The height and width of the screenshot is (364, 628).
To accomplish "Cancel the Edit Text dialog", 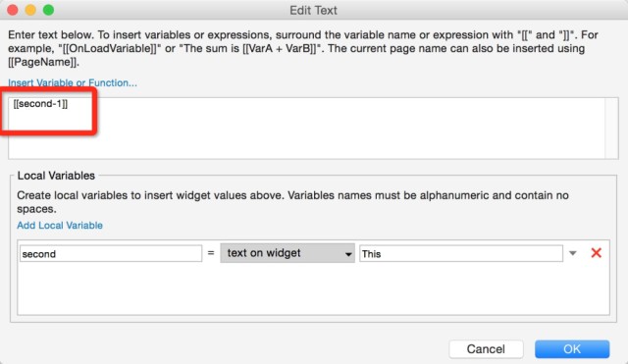I will click(x=486, y=348).
